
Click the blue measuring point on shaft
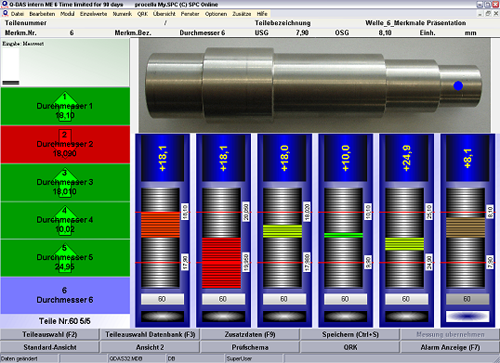(x=458, y=86)
